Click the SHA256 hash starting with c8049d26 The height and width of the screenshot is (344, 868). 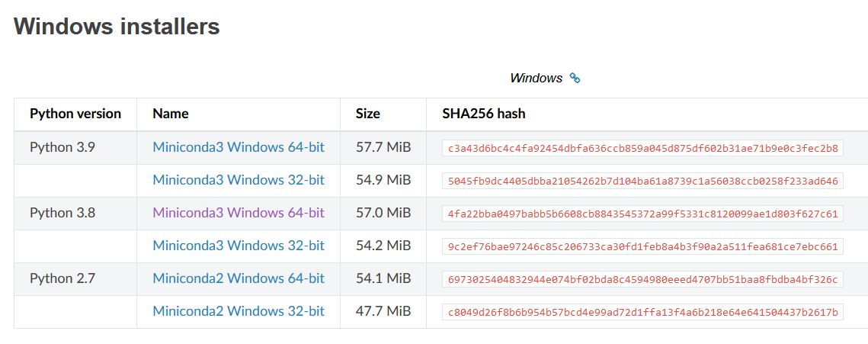642,313
